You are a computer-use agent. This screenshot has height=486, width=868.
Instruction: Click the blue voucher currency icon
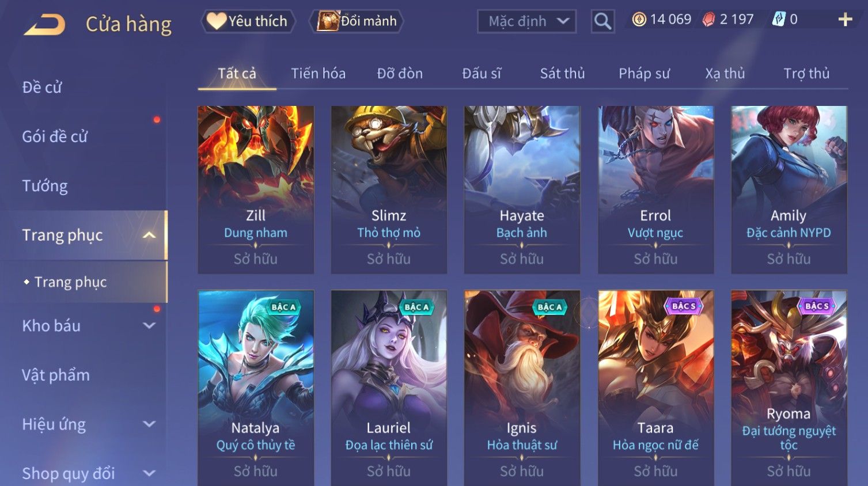[779, 20]
